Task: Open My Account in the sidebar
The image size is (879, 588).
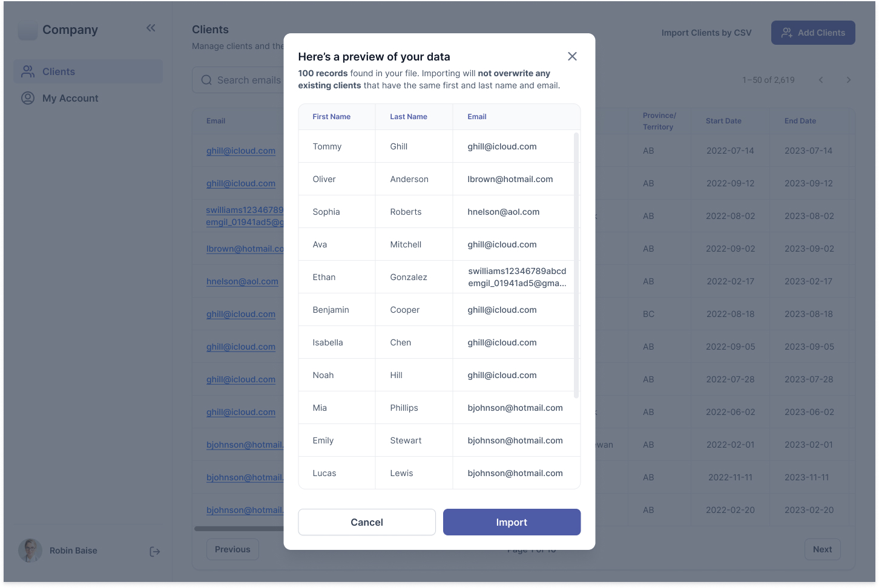Action: (x=70, y=98)
